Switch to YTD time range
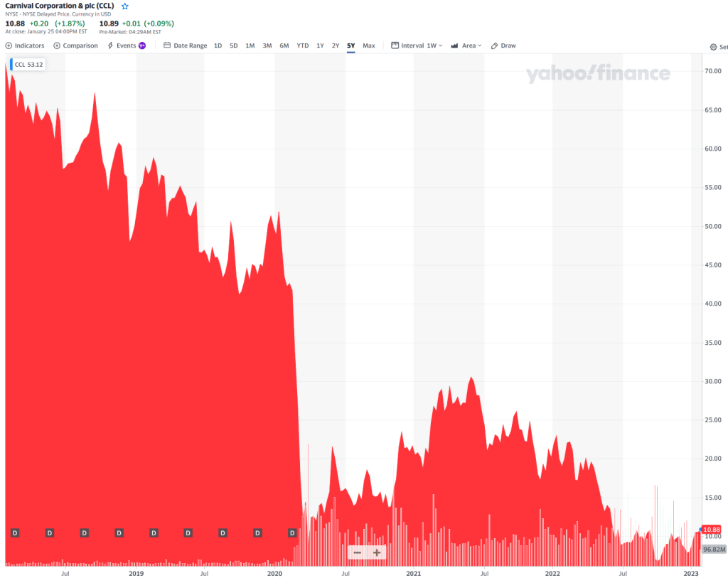Screen dimensions: 728x583 pyautogui.click(x=303, y=46)
